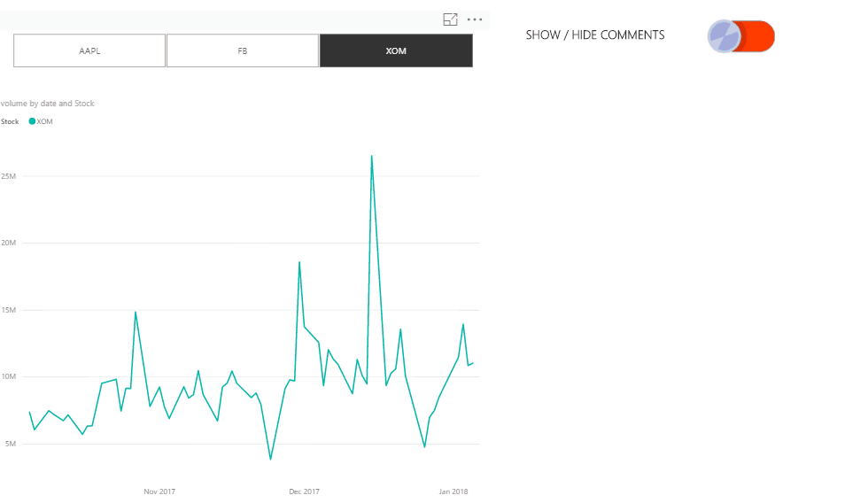Viewport: 868px width, 503px height.
Task: Click the highest volume peak above 25M
Action: (371, 156)
